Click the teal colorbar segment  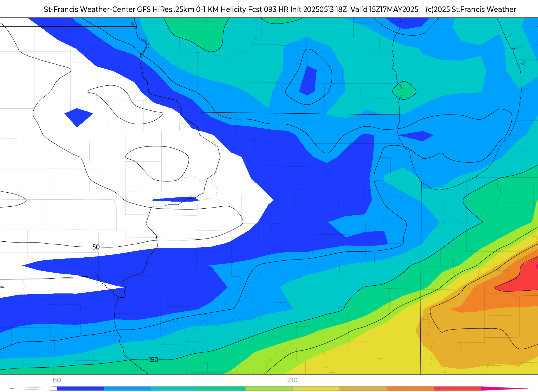[x=175, y=389]
